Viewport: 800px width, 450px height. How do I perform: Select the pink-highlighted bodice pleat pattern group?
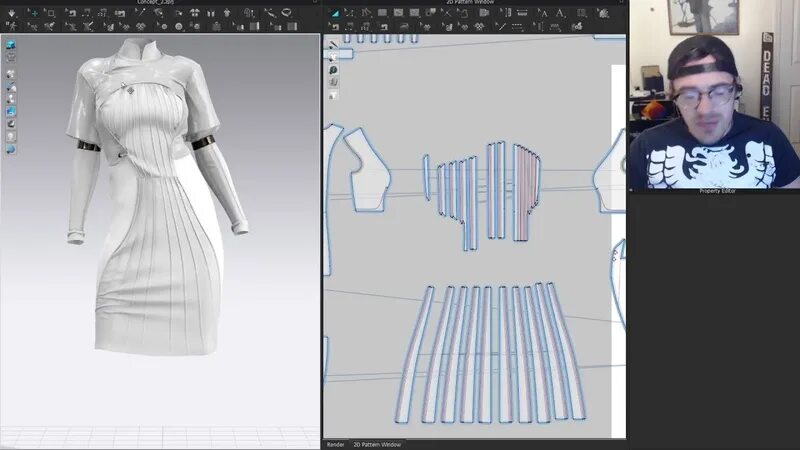[527, 194]
